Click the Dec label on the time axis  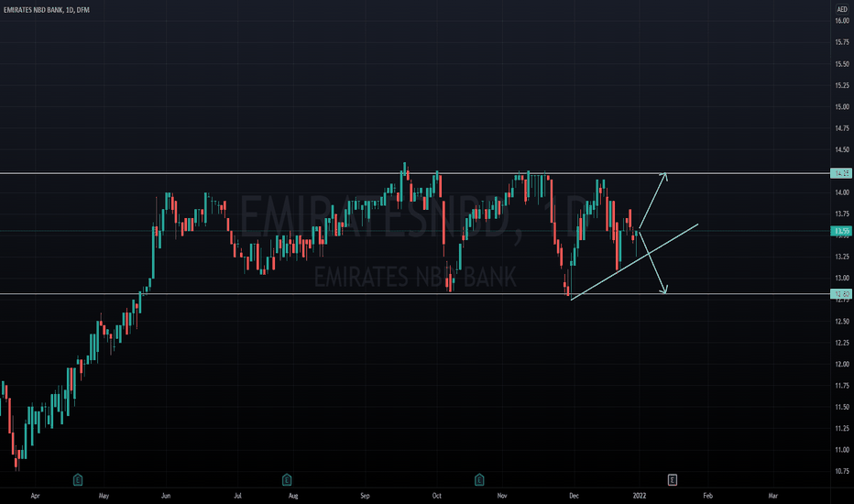[574, 496]
